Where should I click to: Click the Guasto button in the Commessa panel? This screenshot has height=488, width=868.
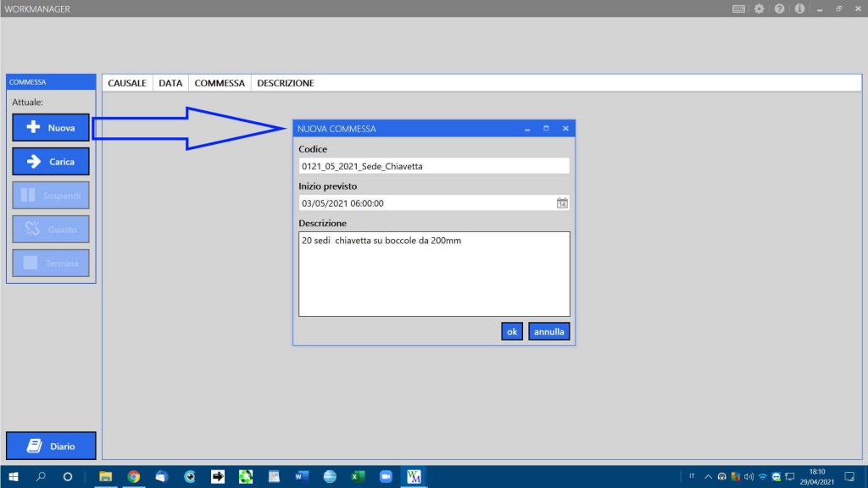pos(50,229)
